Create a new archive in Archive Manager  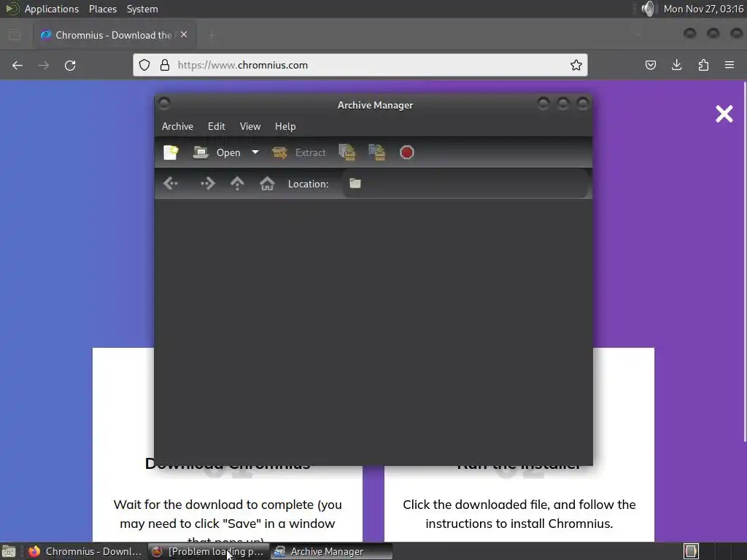coord(171,153)
